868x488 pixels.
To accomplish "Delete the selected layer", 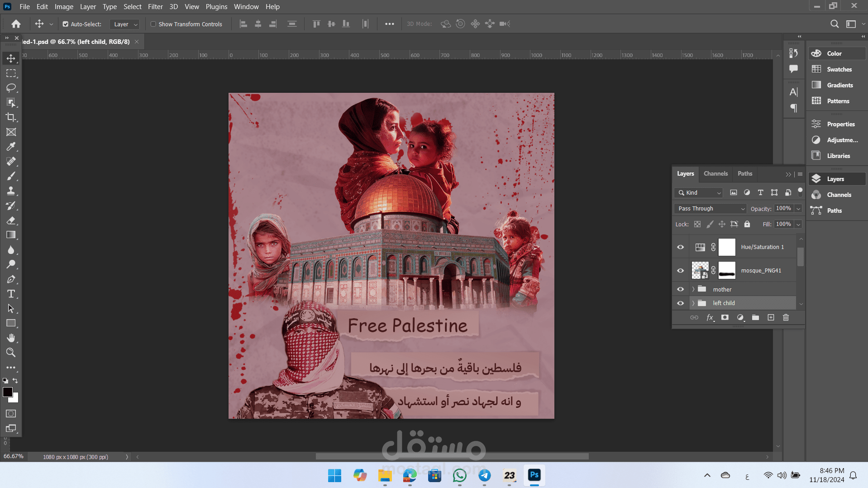I will pos(786,317).
